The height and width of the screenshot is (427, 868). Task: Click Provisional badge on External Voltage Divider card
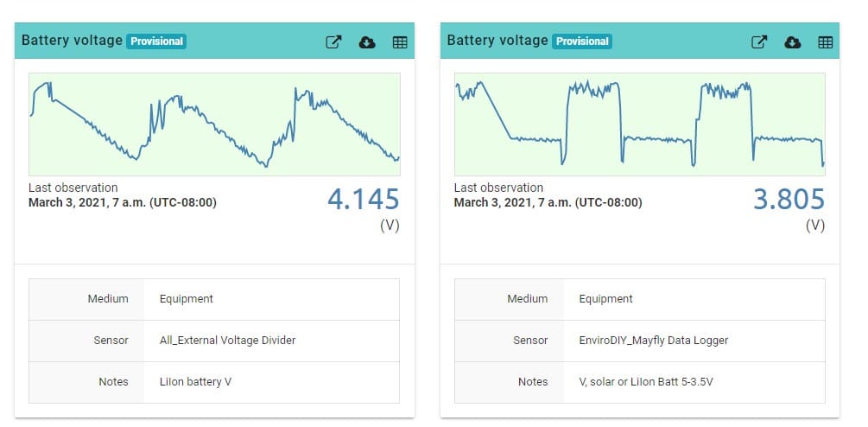coord(157,41)
